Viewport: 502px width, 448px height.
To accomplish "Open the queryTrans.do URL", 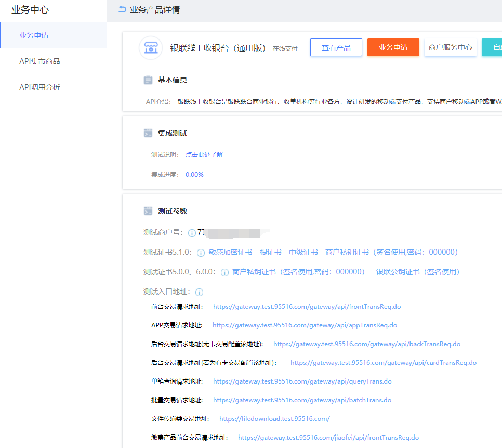I will coord(302,381).
